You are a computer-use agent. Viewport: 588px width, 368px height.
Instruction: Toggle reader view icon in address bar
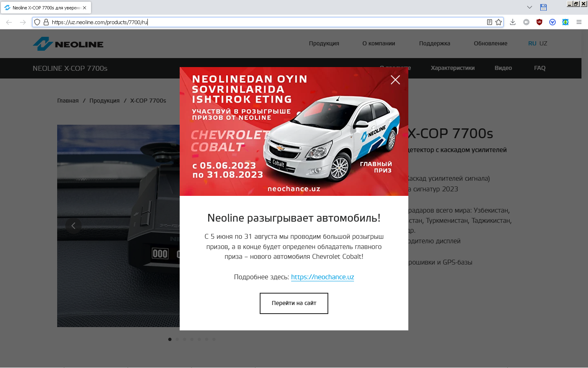coord(490,22)
